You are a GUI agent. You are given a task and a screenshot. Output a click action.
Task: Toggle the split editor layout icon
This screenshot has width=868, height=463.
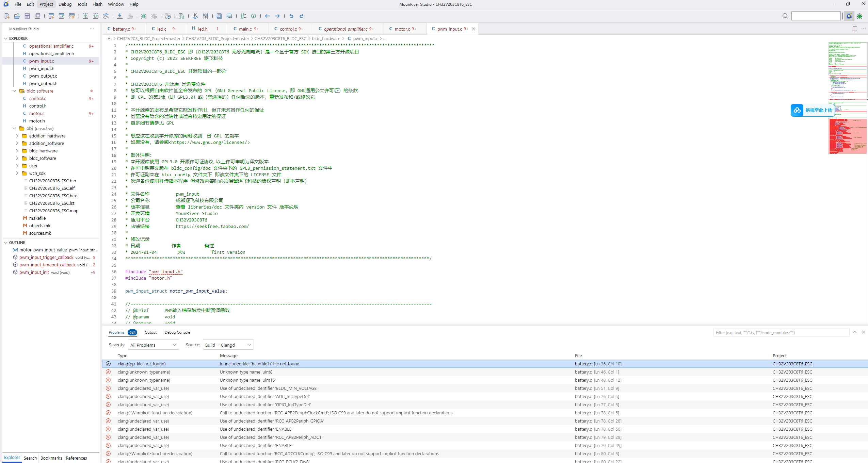coord(855,29)
